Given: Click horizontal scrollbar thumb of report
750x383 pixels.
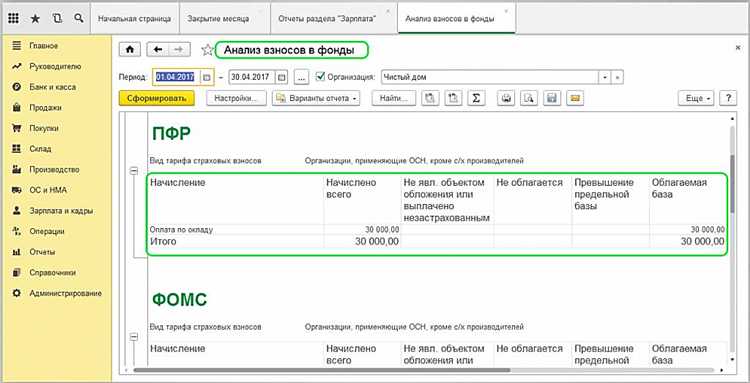Looking at the screenshot, I should (x=322, y=370).
